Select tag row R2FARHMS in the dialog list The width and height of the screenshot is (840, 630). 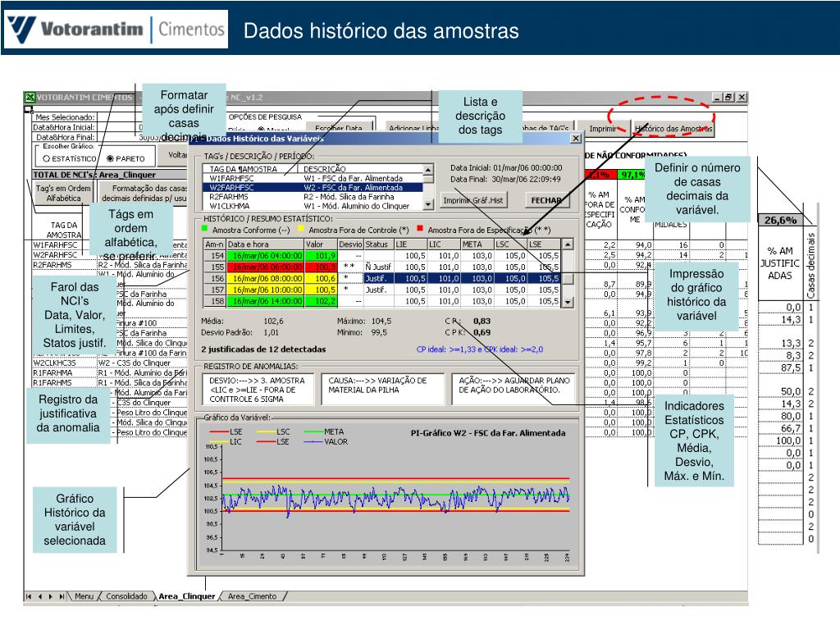tap(313, 197)
